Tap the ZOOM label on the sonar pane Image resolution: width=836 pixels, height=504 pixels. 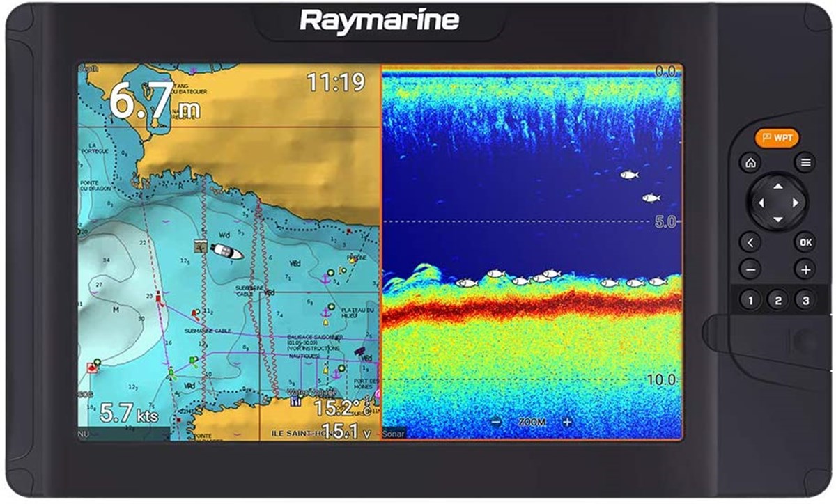tap(532, 422)
